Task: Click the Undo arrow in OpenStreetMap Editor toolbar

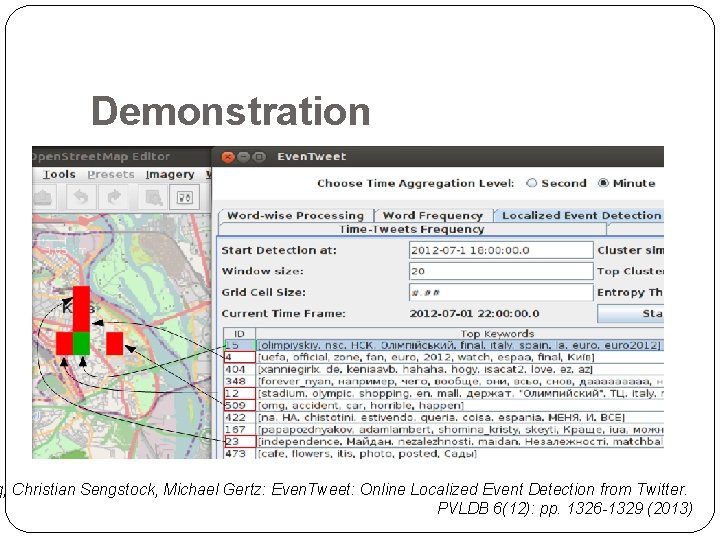Action: pyautogui.click(x=81, y=197)
